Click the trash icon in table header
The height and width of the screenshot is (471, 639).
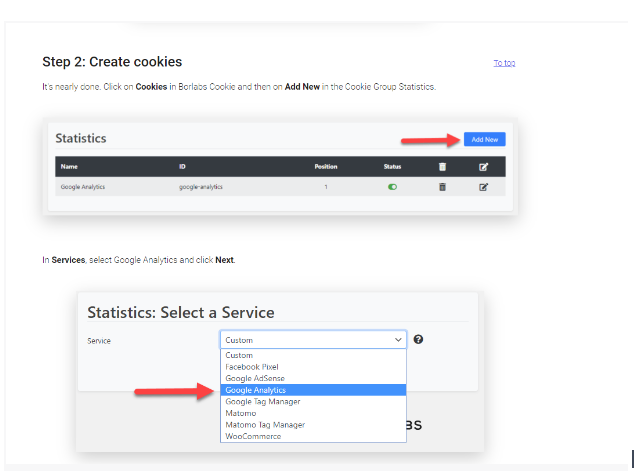tap(442, 167)
